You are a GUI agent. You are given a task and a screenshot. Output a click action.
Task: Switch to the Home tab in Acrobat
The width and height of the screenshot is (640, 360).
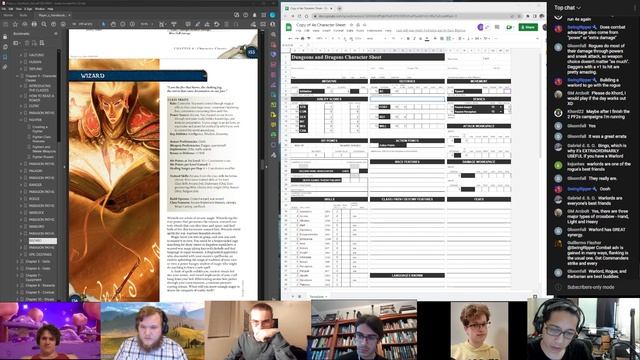(8, 15)
